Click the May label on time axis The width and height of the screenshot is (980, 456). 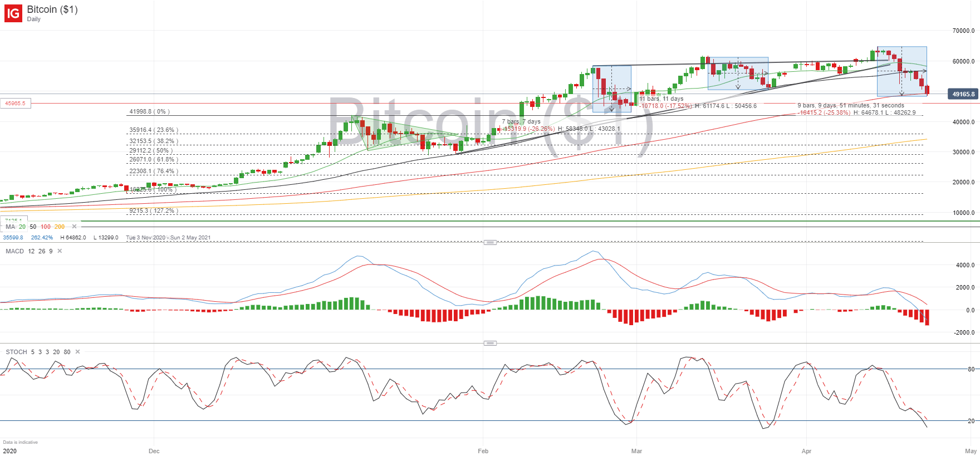(971, 451)
